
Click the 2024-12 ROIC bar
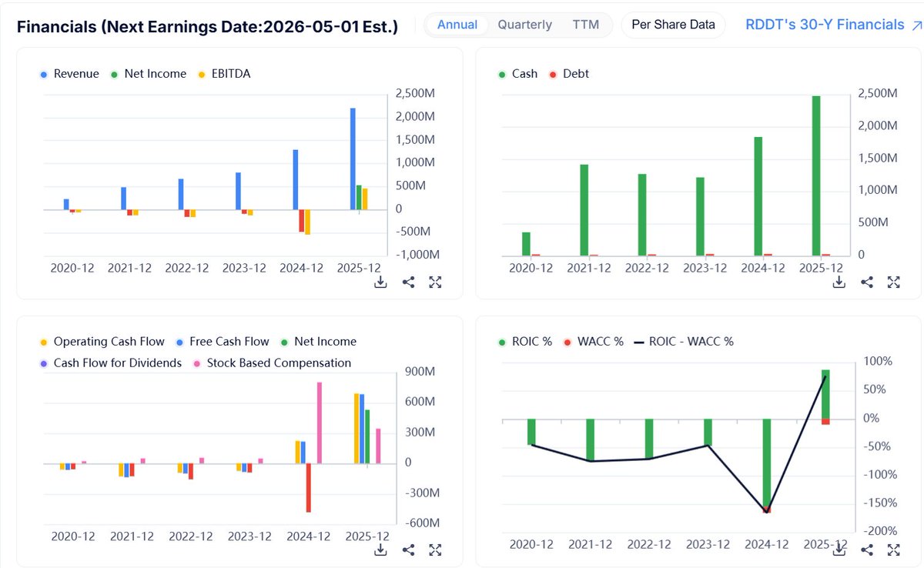point(767,463)
